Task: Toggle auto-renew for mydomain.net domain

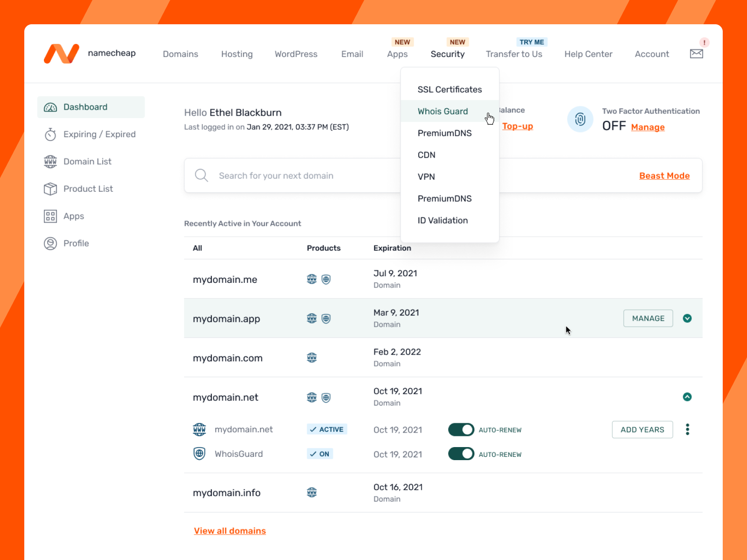Action: [x=461, y=430]
